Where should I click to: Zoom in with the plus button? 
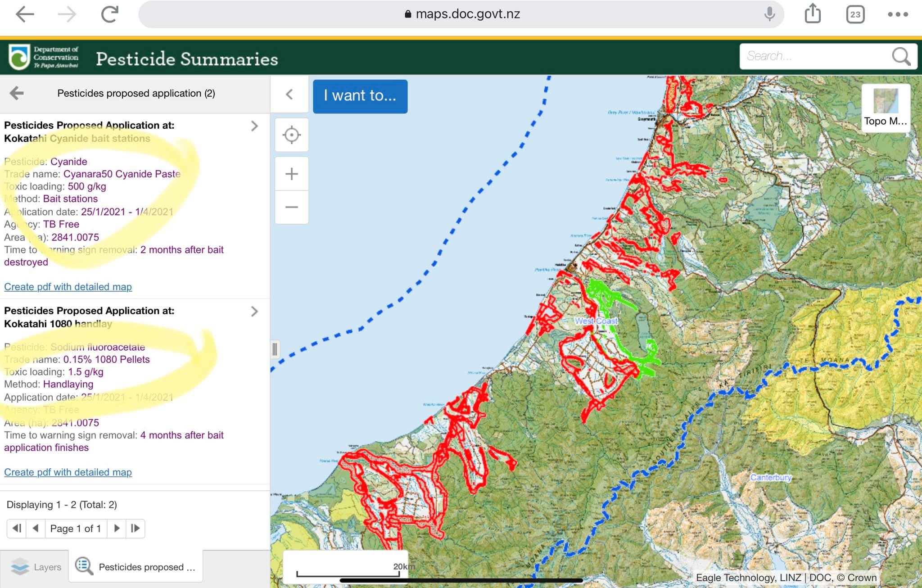click(291, 174)
